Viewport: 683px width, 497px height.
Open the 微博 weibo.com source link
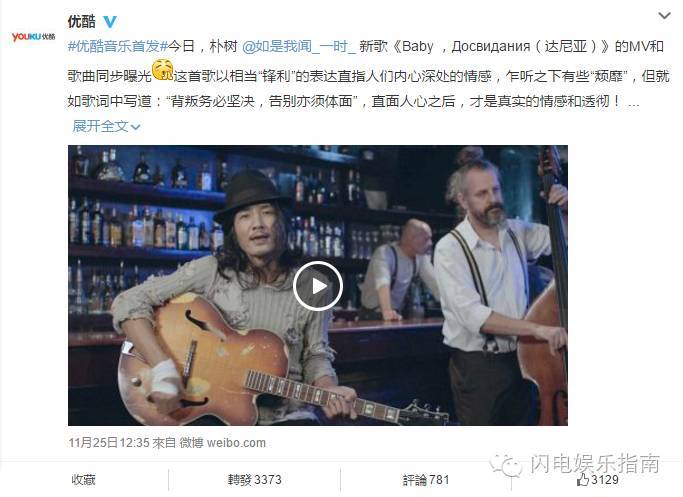pos(223,443)
